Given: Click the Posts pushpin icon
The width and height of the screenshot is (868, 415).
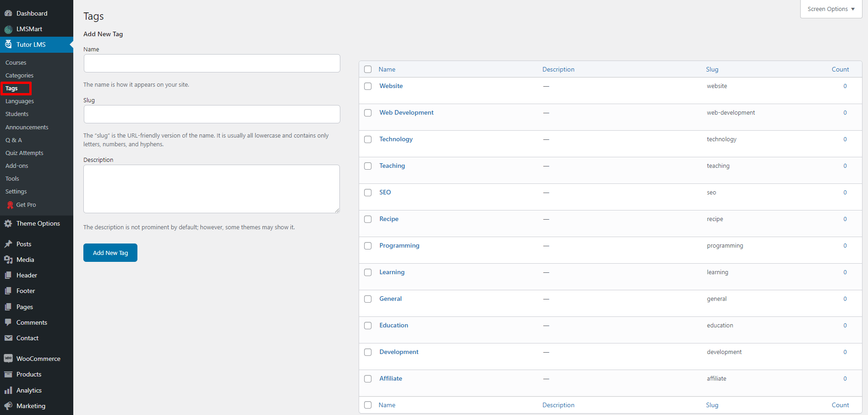Looking at the screenshot, I should click(x=8, y=244).
